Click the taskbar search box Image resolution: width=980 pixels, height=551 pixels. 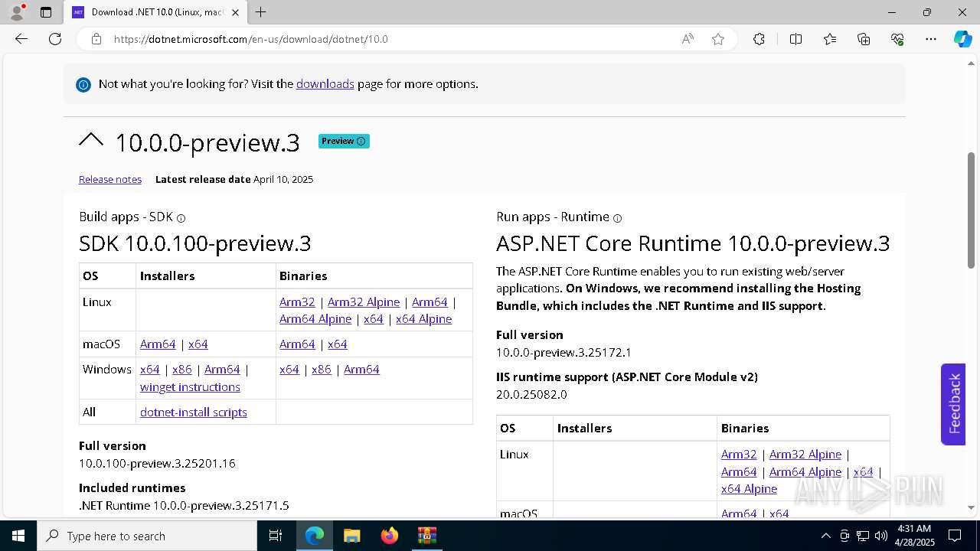[x=147, y=536]
